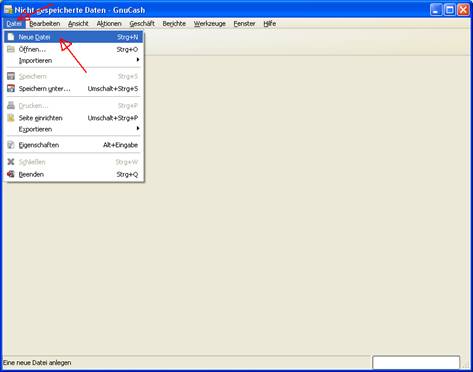Click status text 'Eine neue Datei anlegen'
The image size is (473, 372).
pyautogui.click(x=37, y=362)
